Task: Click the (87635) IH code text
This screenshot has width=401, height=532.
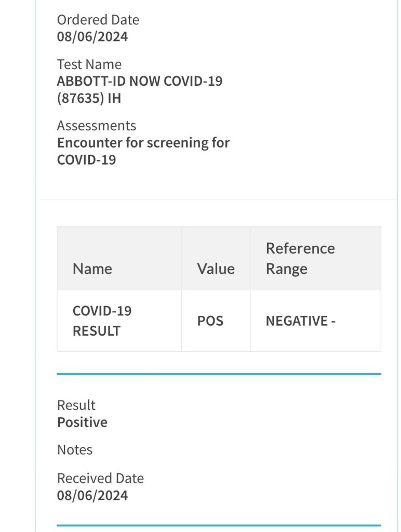Action: click(x=88, y=98)
